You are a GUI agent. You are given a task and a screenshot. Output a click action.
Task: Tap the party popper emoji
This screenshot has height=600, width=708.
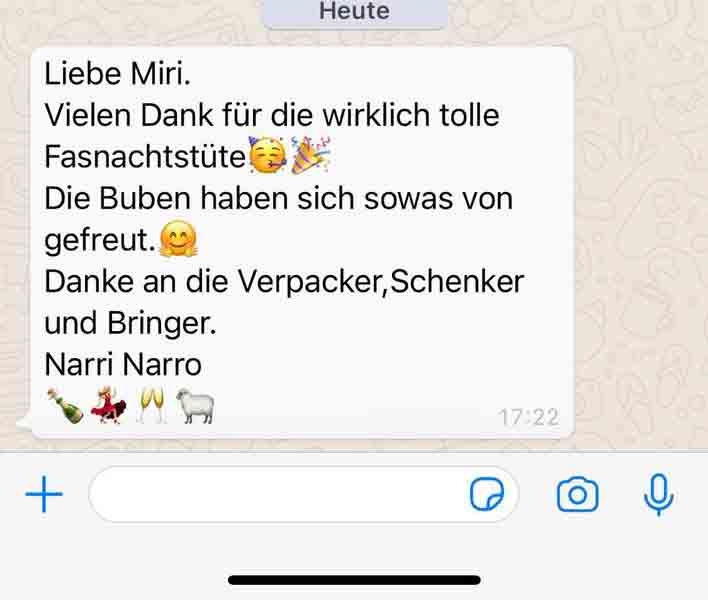pos(312,156)
